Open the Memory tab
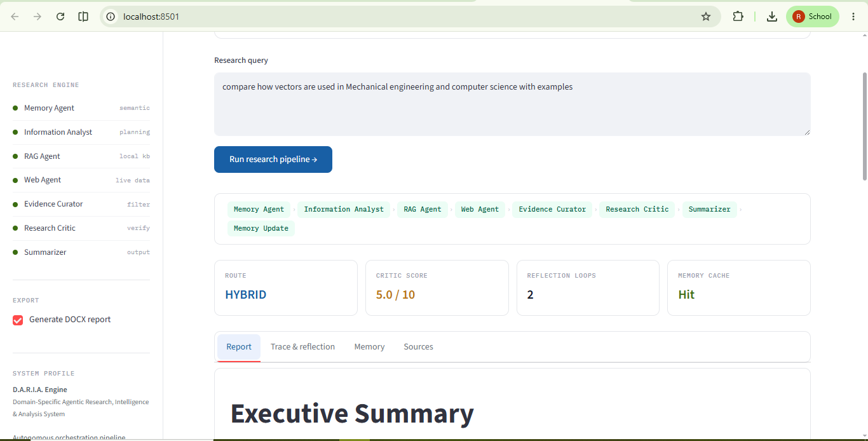 point(369,347)
